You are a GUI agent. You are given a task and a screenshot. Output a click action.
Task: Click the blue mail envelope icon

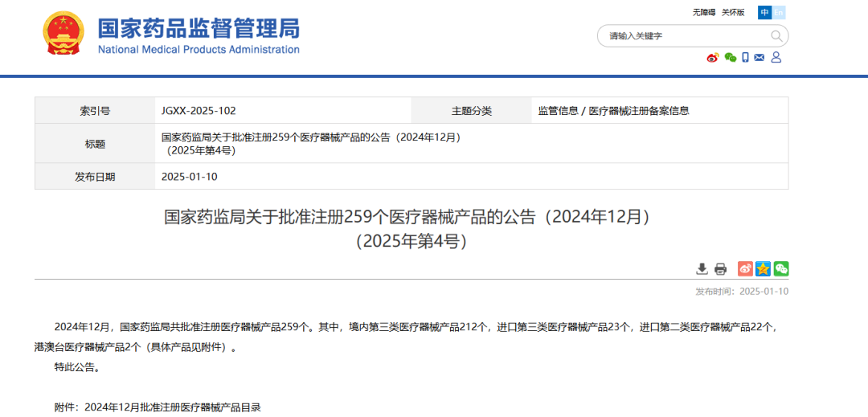[x=759, y=58]
